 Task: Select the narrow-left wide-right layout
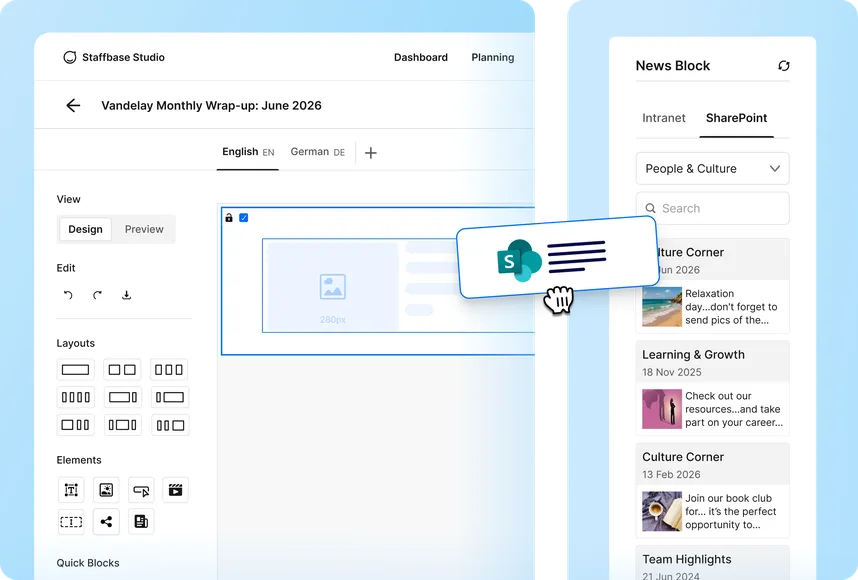point(170,397)
